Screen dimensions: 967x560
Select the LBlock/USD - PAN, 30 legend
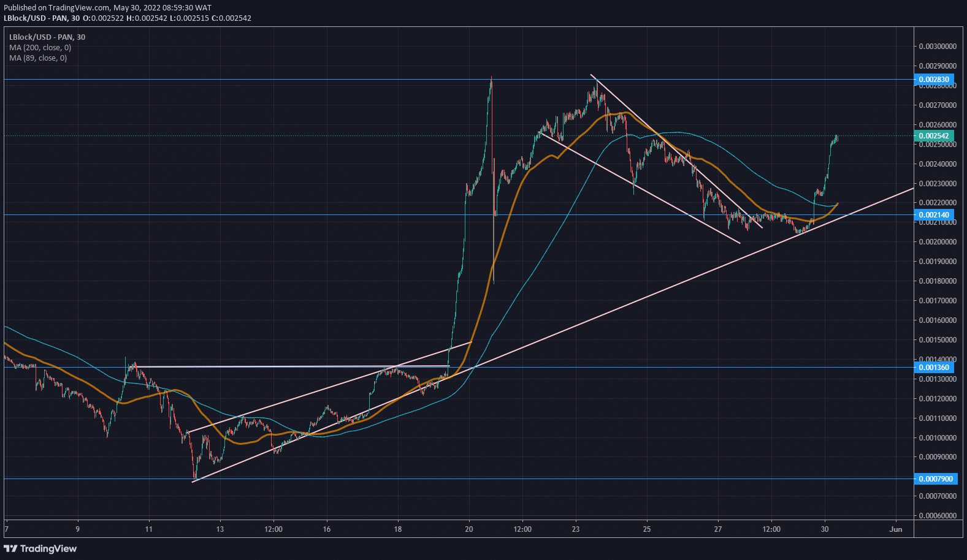[x=47, y=37]
